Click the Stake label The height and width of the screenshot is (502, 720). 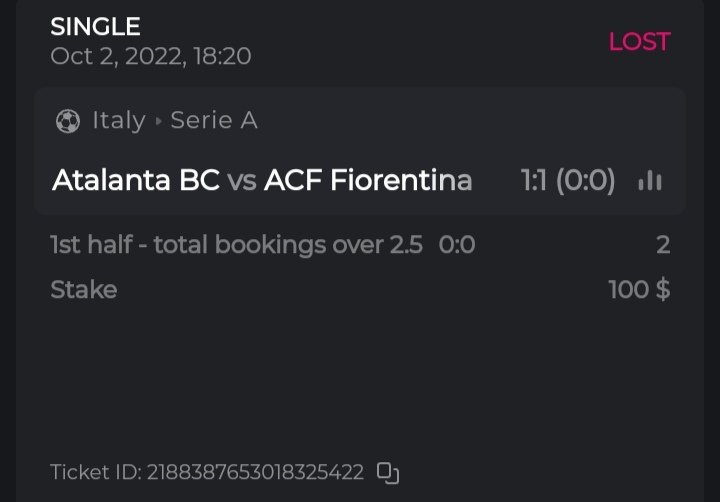click(x=84, y=290)
